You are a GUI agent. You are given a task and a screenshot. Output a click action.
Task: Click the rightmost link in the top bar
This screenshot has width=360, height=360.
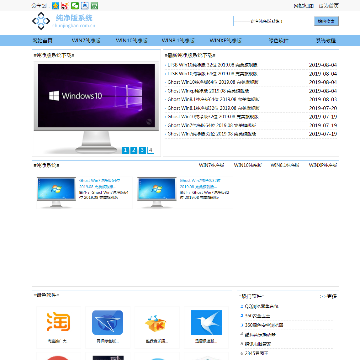click(329, 6)
